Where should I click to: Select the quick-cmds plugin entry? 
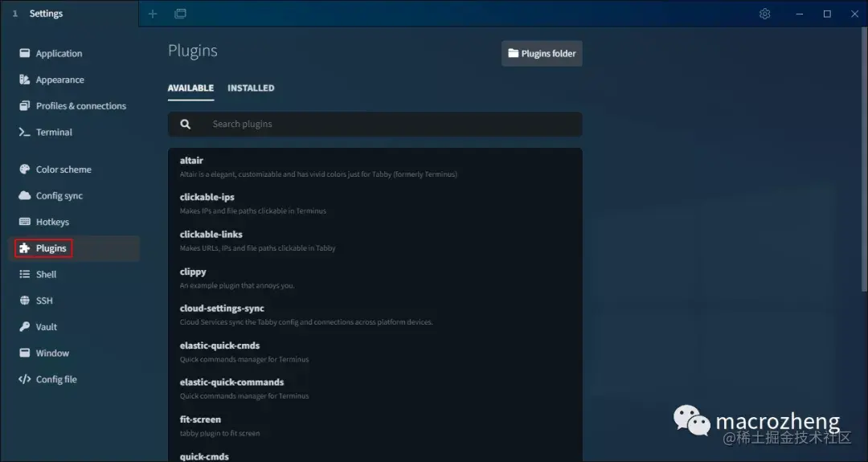click(x=375, y=455)
